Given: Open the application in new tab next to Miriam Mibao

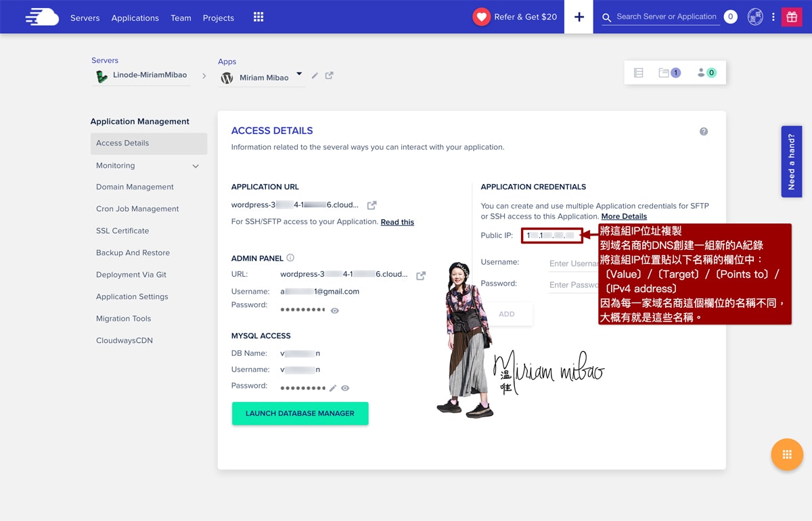Looking at the screenshot, I should click(x=330, y=76).
